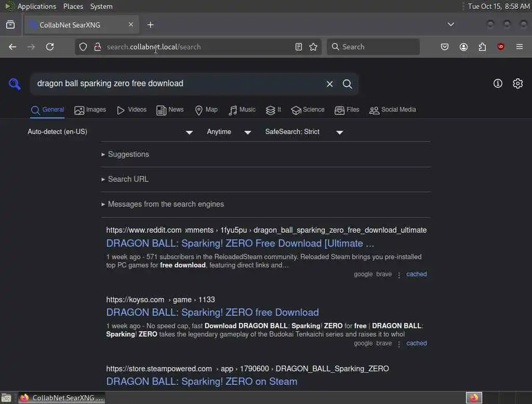Switch to the Music search tab
Screen dimensions: 532x404
[x=242, y=110]
